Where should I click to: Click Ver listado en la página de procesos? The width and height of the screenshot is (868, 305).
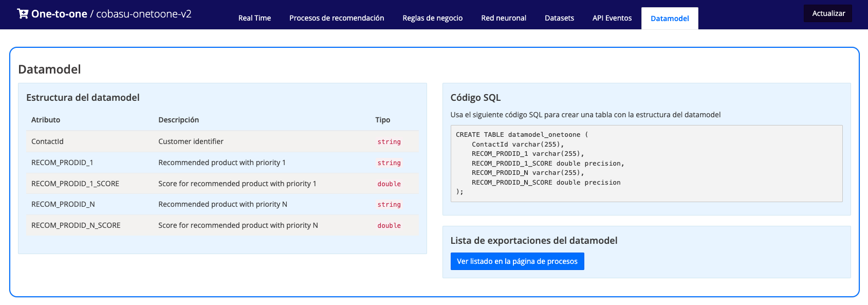coord(517,261)
